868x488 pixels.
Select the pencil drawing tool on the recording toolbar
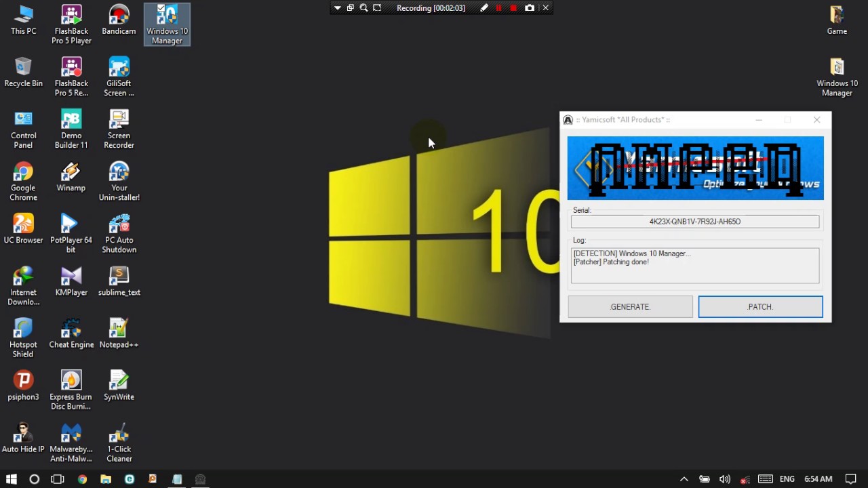point(484,7)
